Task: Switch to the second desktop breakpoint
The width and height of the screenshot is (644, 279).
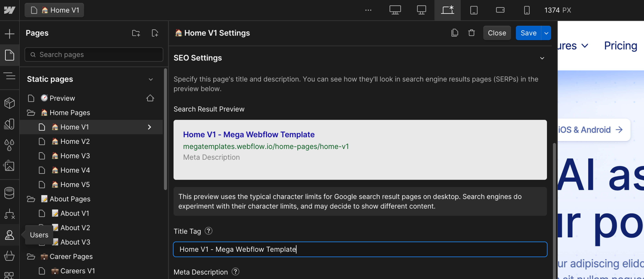Action: tap(421, 10)
